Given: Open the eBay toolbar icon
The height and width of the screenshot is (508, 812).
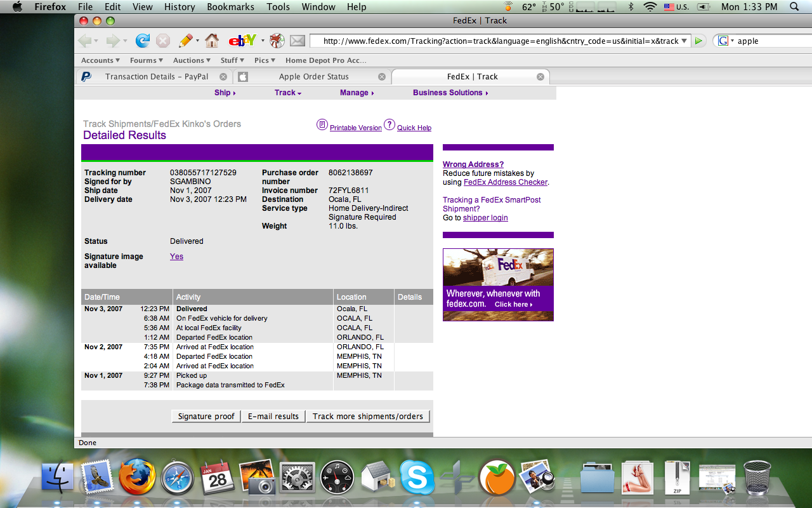Looking at the screenshot, I should [242, 41].
